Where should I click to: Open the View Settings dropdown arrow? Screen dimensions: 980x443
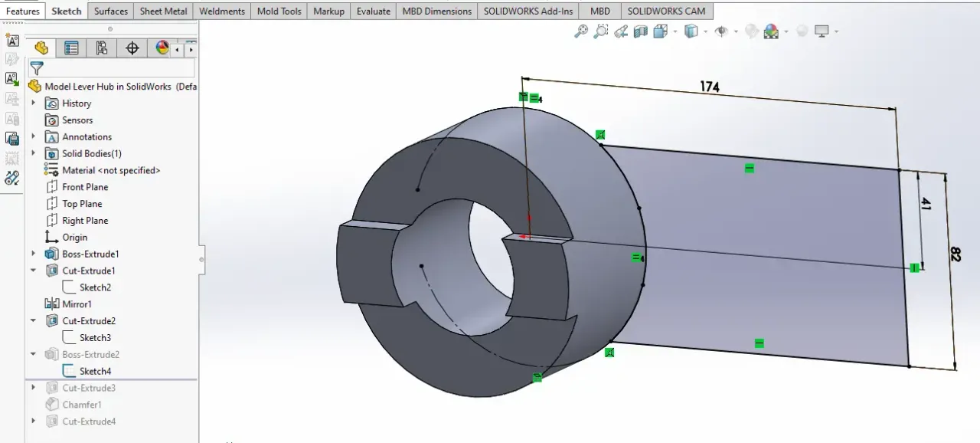click(x=836, y=31)
